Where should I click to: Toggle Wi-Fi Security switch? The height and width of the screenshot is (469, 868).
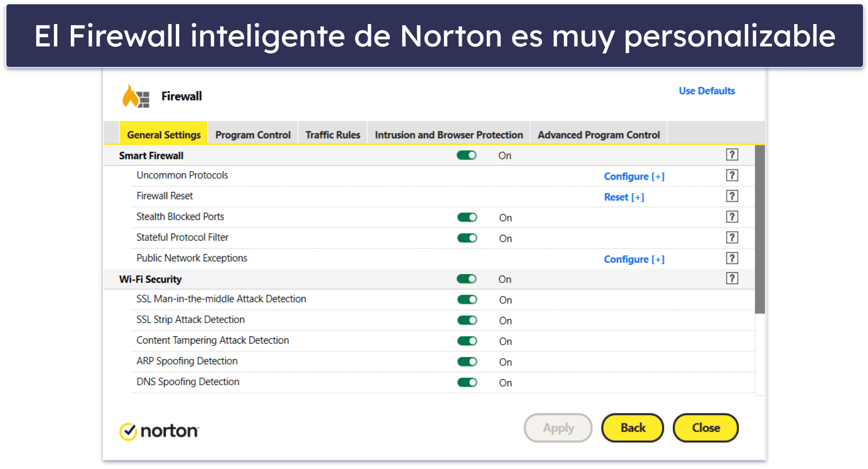[x=467, y=279]
